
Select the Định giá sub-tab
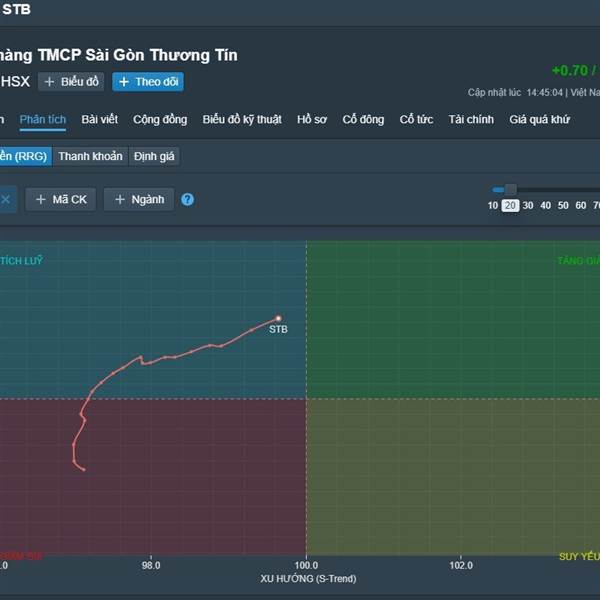click(154, 156)
